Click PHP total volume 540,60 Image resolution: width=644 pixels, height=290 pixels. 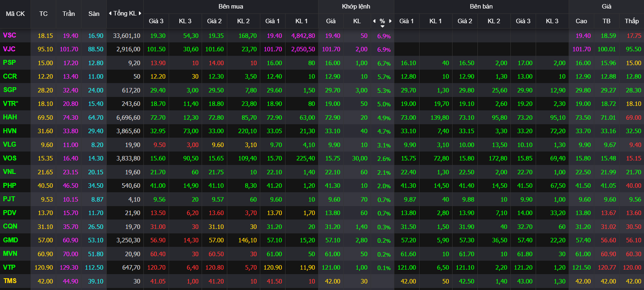click(131, 186)
